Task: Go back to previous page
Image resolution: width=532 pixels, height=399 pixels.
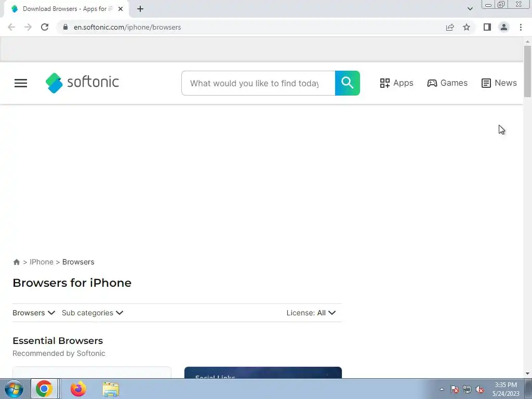Action: [x=11, y=27]
